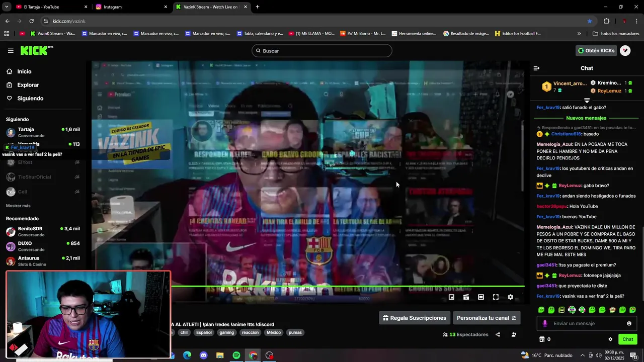Expand the chat leaderboard dropdown arrow
This screenshot has height=362, width=644.
[587, 101]
